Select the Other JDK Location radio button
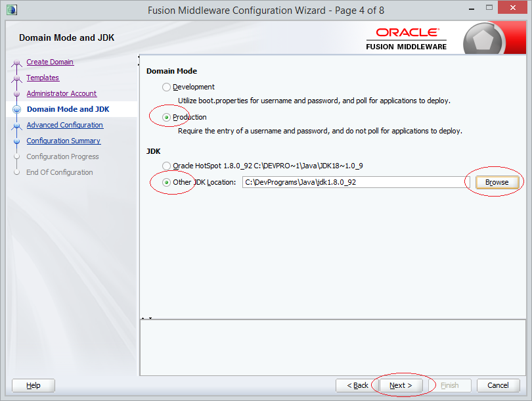Viewport: 532px width, 401px height. coord(166,183)
